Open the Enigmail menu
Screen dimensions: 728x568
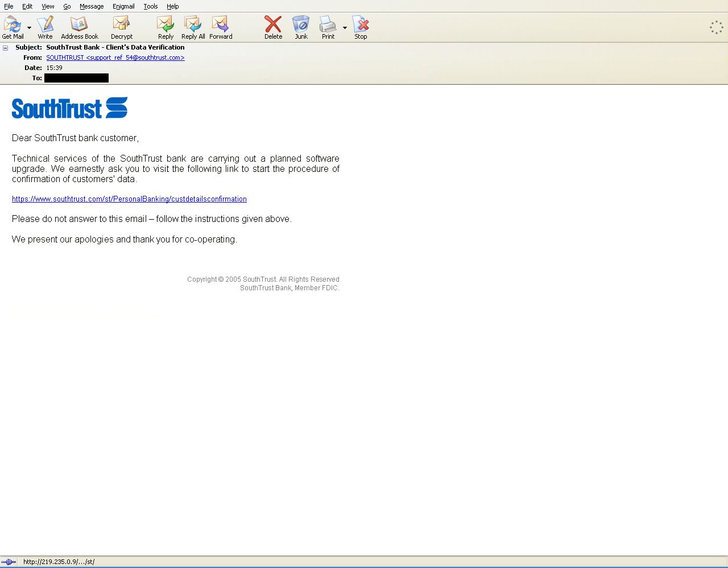click(x=123, y=6)
